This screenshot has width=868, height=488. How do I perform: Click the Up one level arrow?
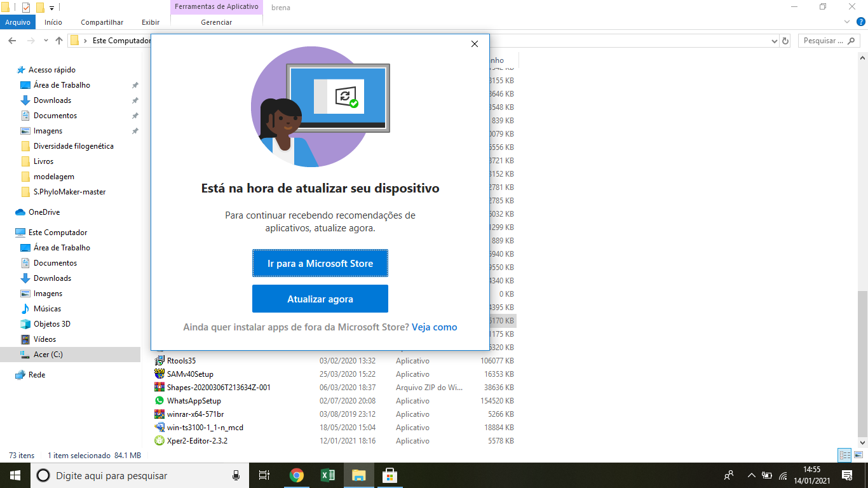tap(59, 41)
